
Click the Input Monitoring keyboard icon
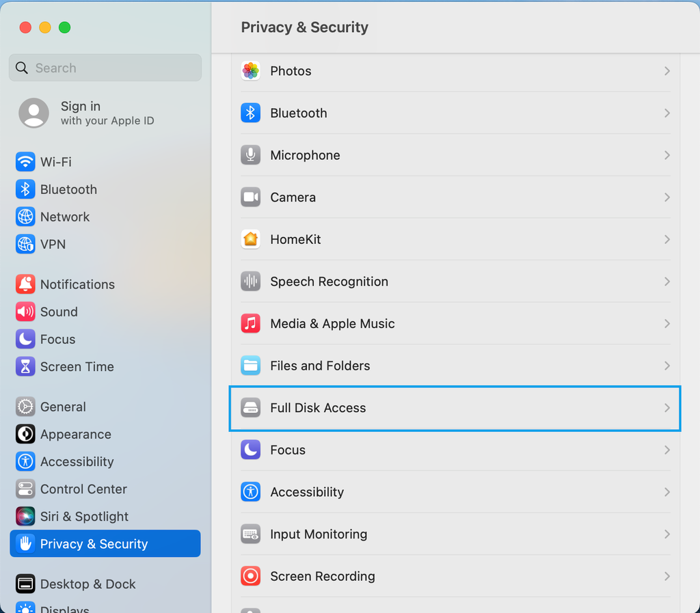(x=251, y=534)
